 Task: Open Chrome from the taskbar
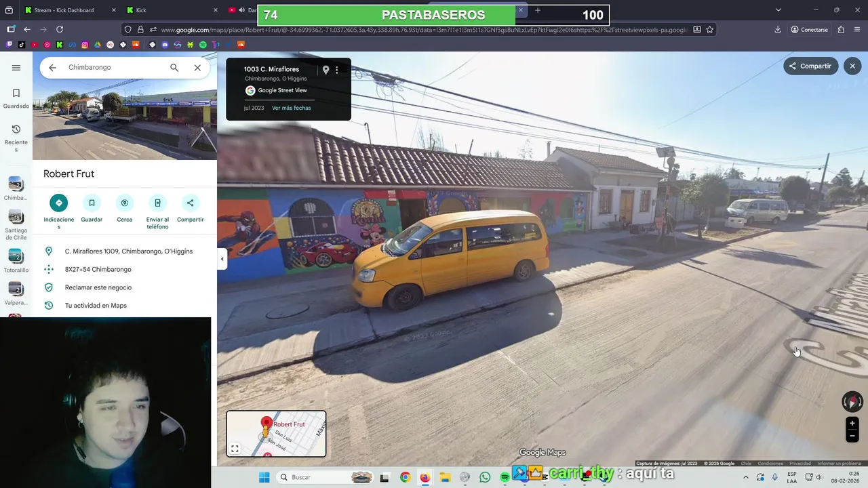[405, 477]
